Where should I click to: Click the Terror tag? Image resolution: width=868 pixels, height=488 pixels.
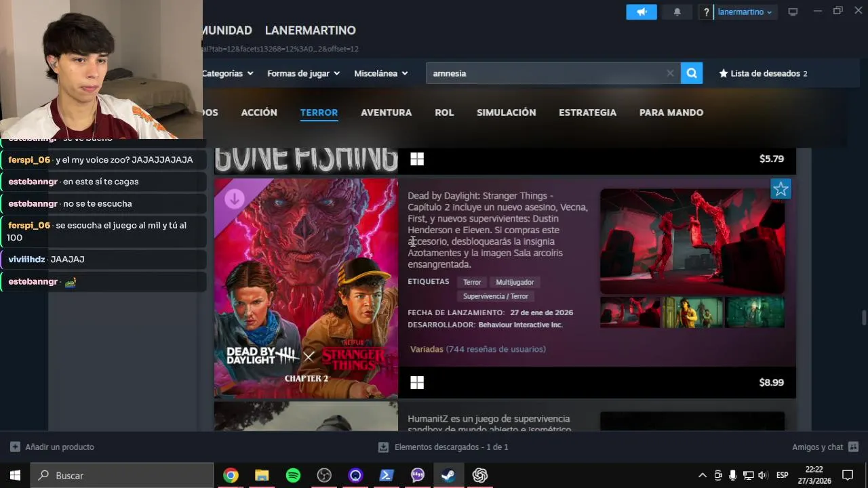[x=472, y=282]
